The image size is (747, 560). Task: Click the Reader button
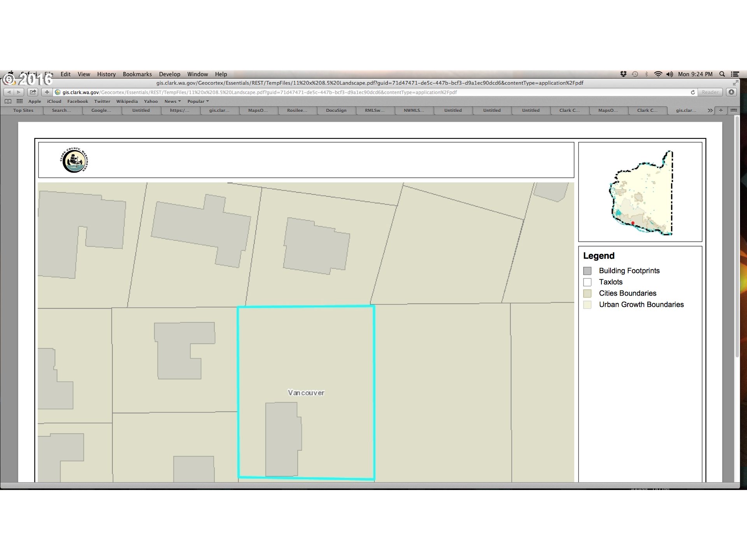coord(710,92)
